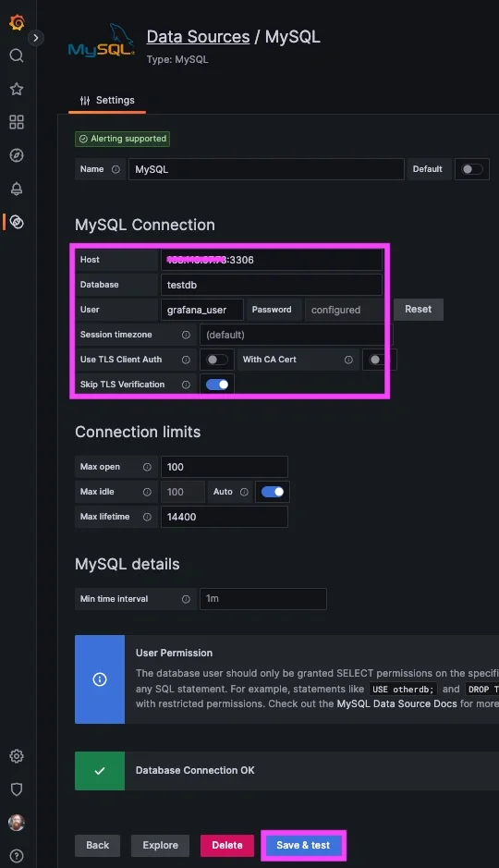Edit the Min time interval field
Image resolution: width=499 pixels, height=868 pixels.
262,599
